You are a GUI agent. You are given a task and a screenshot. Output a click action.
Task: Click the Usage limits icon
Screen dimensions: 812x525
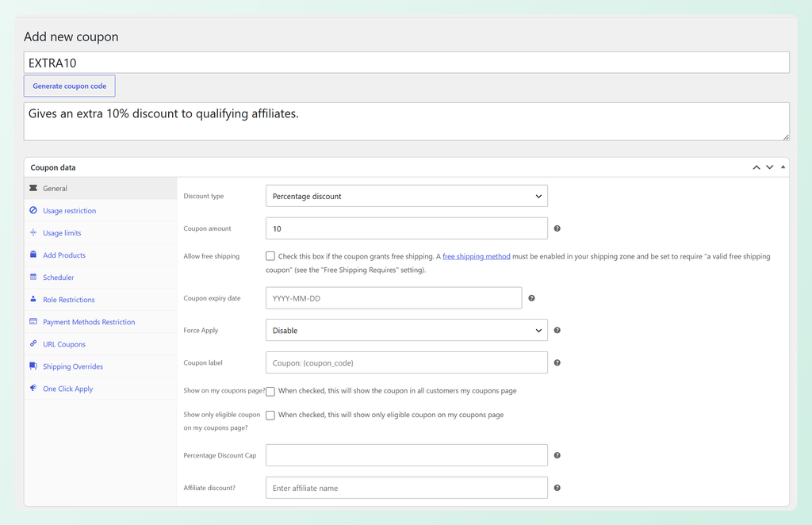point(33,232)
